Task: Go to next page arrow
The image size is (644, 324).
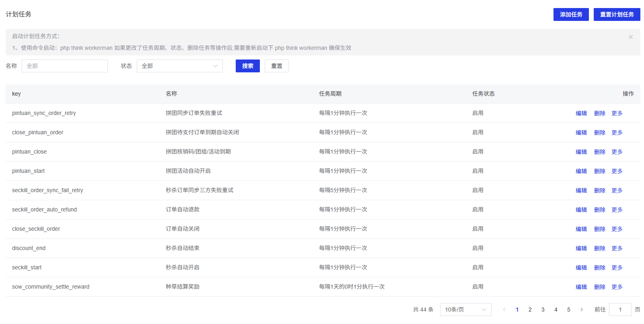Action: pyautogui.click(x=581, y=310)
